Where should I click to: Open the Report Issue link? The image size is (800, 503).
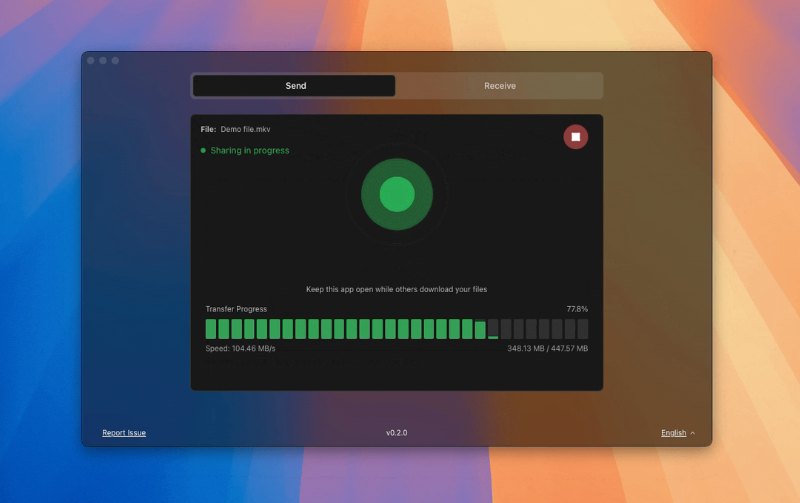(124, 433)
